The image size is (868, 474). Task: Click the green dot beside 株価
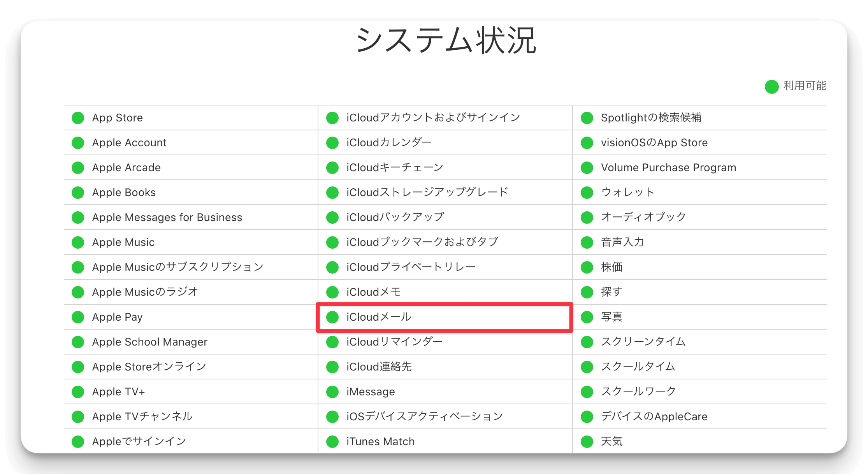point(587,267)
